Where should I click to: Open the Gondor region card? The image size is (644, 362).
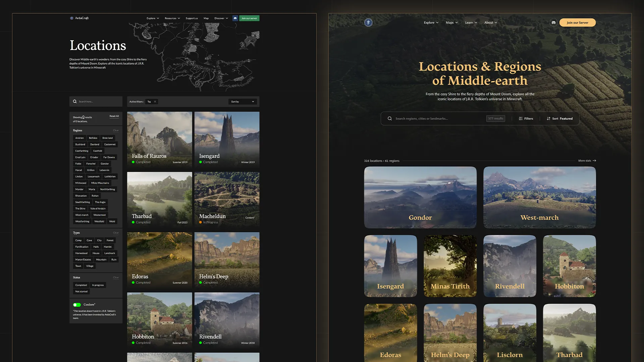[420, 197]
